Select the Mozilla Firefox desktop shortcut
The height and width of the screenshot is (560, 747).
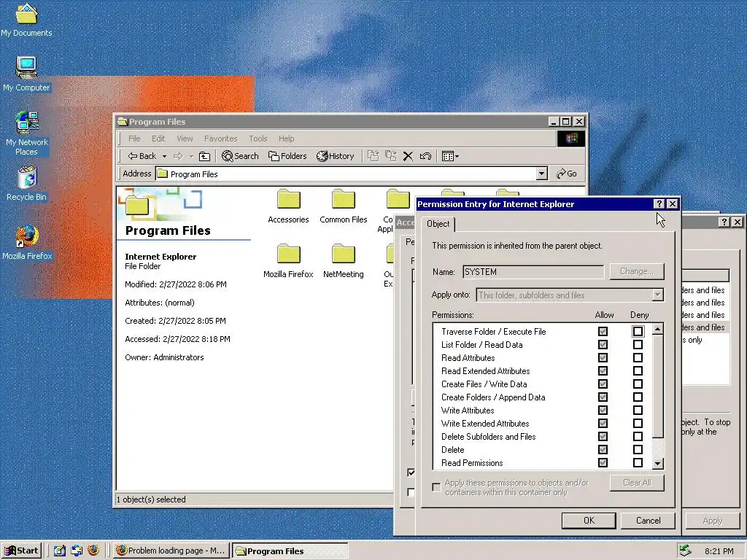coord(27,243)
